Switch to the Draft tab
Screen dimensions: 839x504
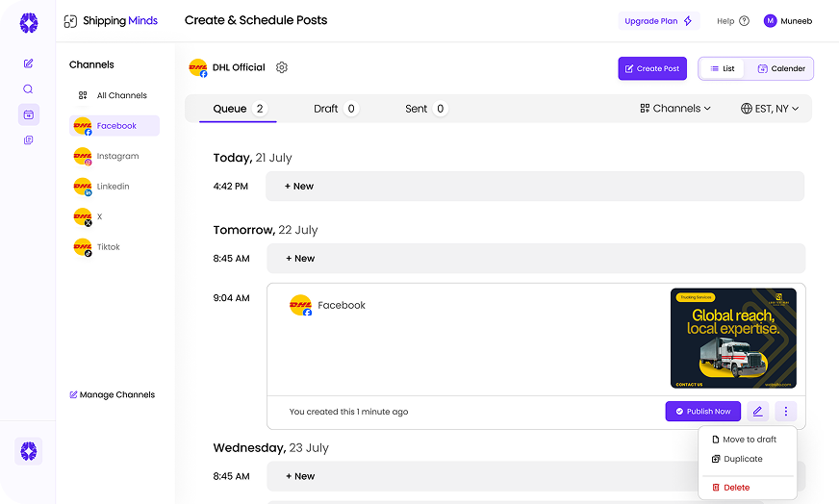point(335,109)
